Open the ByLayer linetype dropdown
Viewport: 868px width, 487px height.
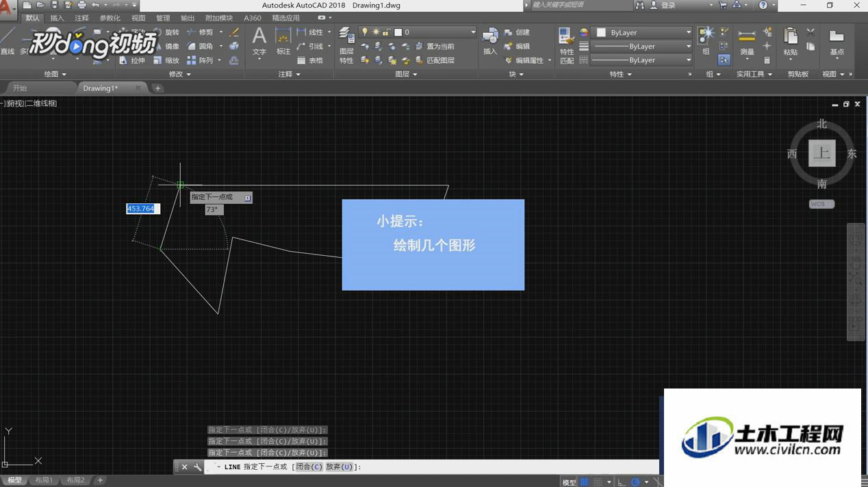coord(688,60)
